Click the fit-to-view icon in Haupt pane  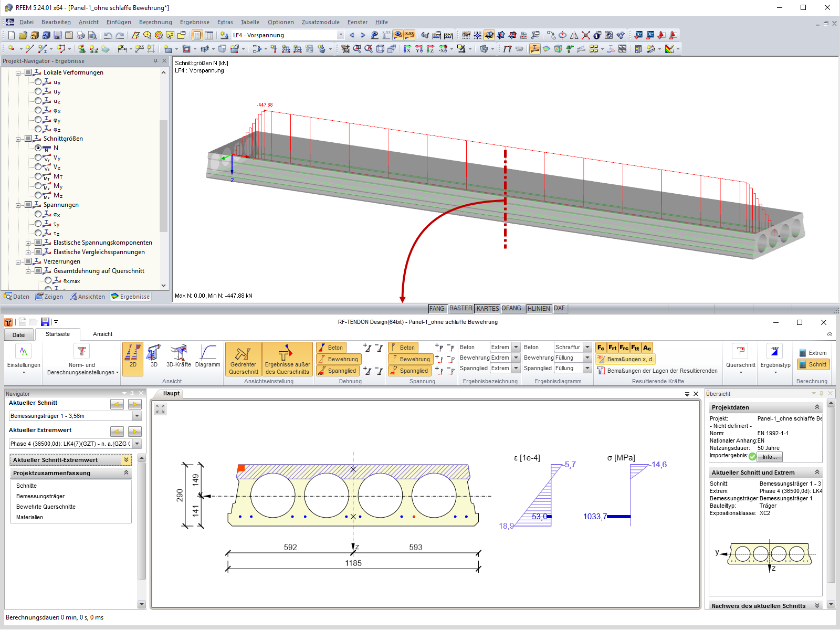160,408
